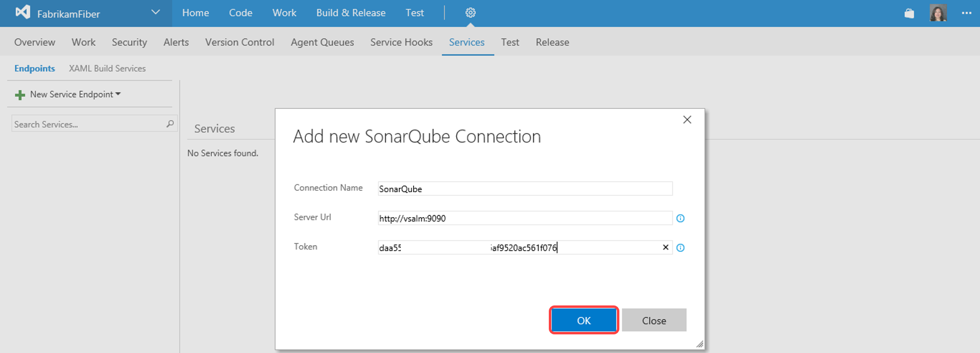Open the settings gear icon
Image resolution: width=980 pixels, height=353 pixels.
tap(470, 13)
